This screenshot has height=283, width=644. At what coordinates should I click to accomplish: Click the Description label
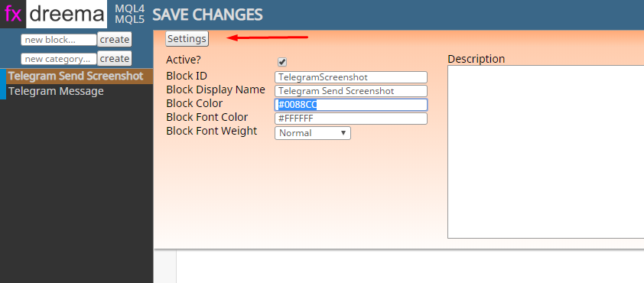(476, 59)
